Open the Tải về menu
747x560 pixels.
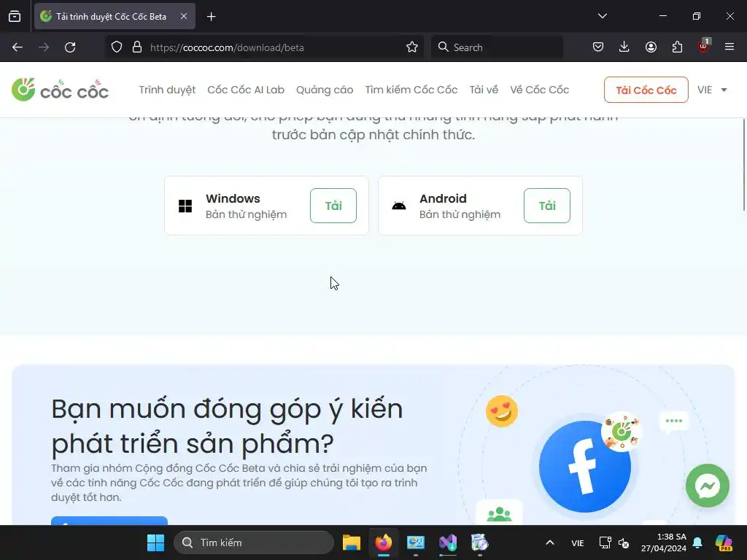tap(484, 90)
